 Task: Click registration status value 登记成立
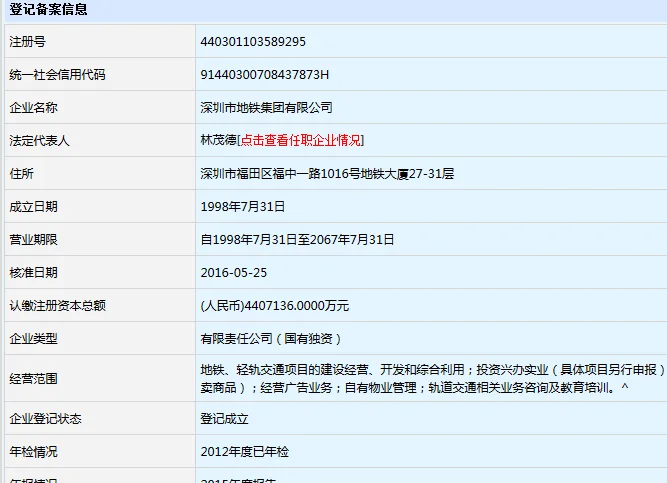tap(224, 419)
